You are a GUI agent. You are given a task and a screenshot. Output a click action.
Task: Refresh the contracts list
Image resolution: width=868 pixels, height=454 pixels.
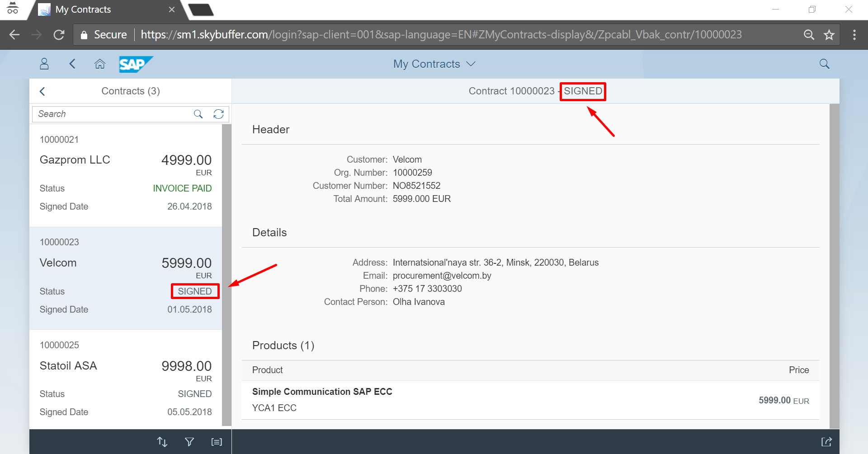(x=219, y=114)
